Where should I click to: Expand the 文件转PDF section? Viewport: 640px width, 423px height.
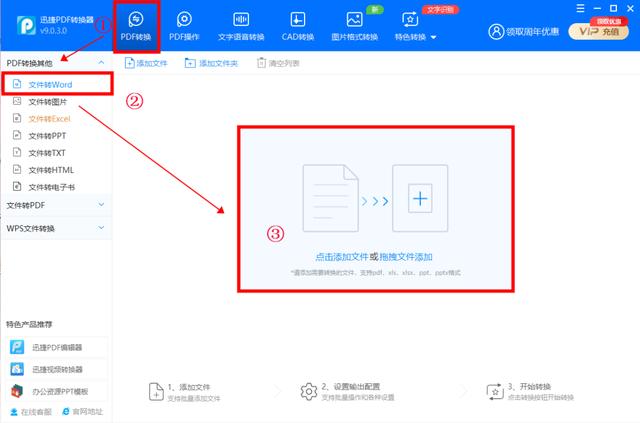pos(56,205)
